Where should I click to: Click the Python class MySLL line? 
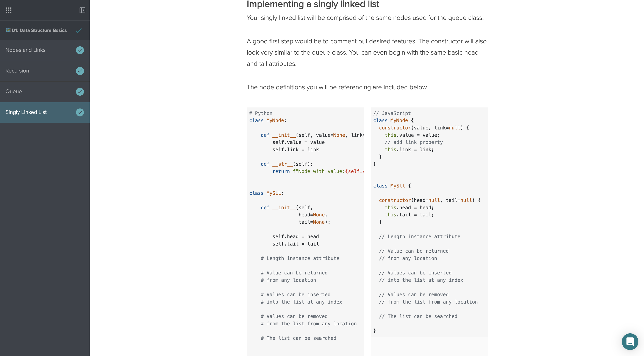point(266,193)
